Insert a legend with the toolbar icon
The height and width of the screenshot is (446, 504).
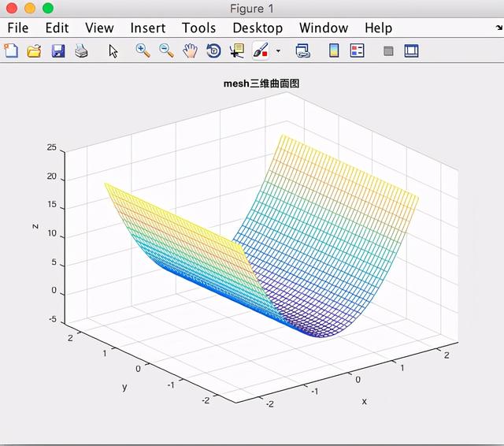357,50
